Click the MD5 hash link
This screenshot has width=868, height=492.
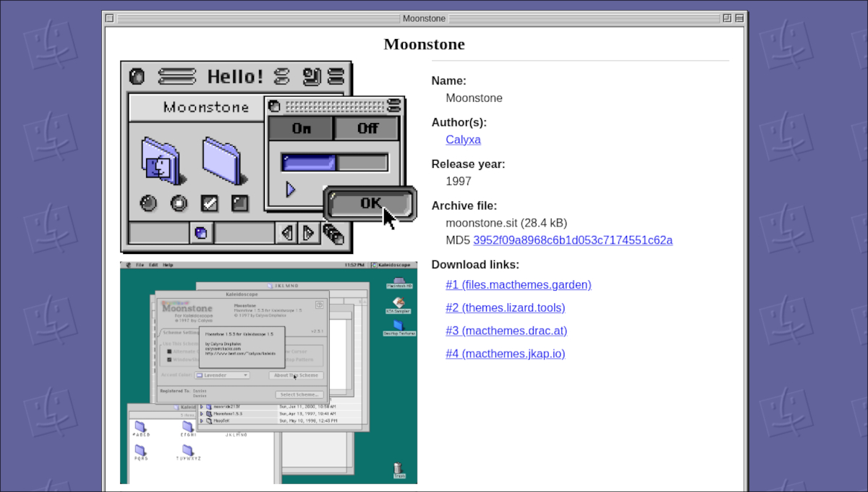pos(572,240)
